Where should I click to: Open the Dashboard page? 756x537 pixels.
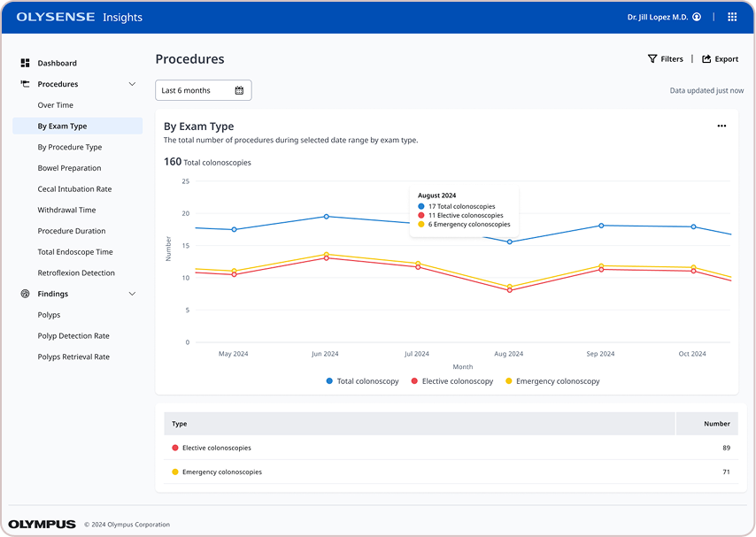point(57,63)
